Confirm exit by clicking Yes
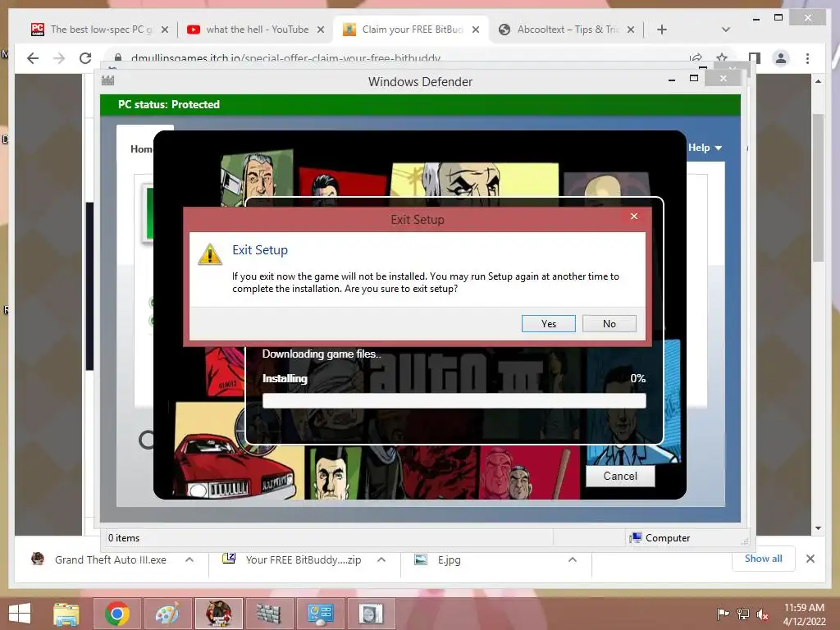 pyautogui.click(x=549, y=323)
